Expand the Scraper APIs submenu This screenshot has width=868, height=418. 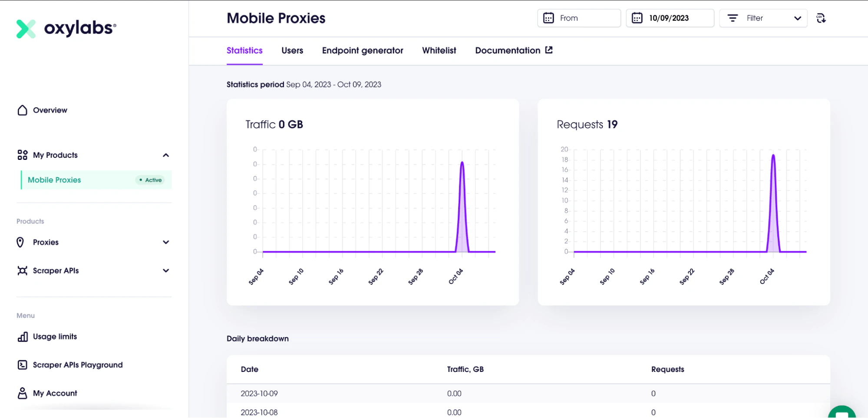[166, 271]
